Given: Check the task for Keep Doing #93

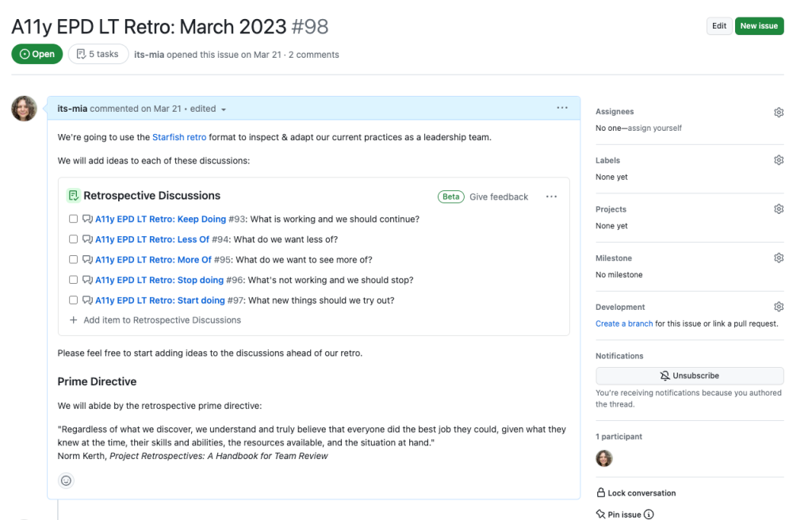Looking at the screenshot, I should coord(73,218).
